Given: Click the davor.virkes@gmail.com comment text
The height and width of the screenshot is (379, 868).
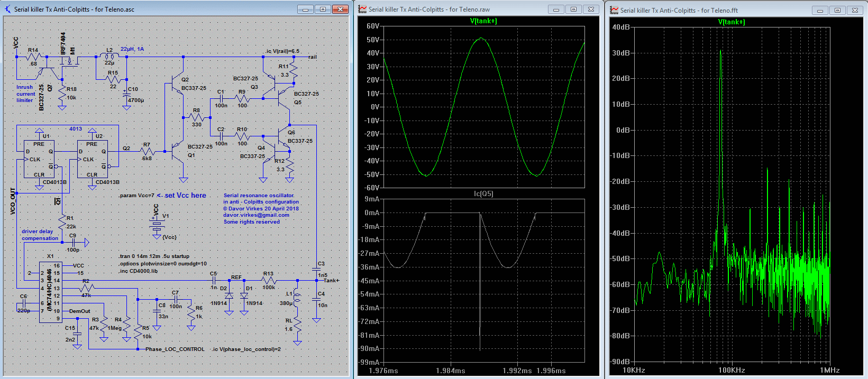Looking at the screenshot, I should pyautogui.click(x=256, y=215).
